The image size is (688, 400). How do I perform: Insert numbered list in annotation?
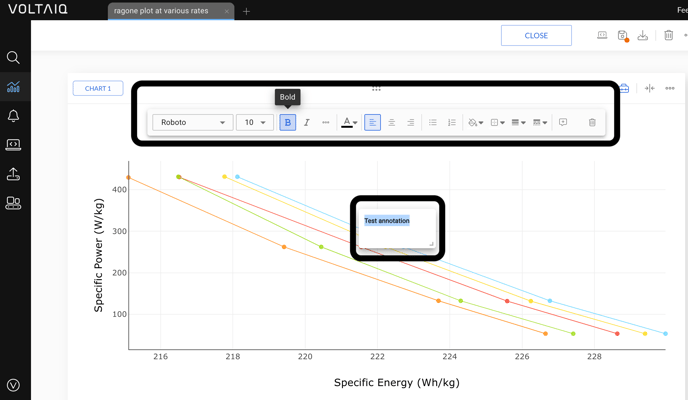(x=452, y=123)
